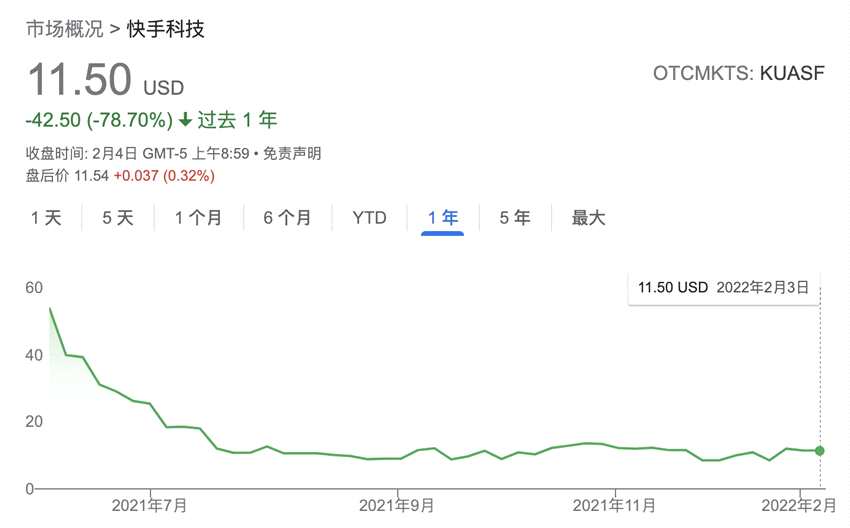Click the 2021年7月 axis label
The image size is (850, 528).
click(150, 507)
